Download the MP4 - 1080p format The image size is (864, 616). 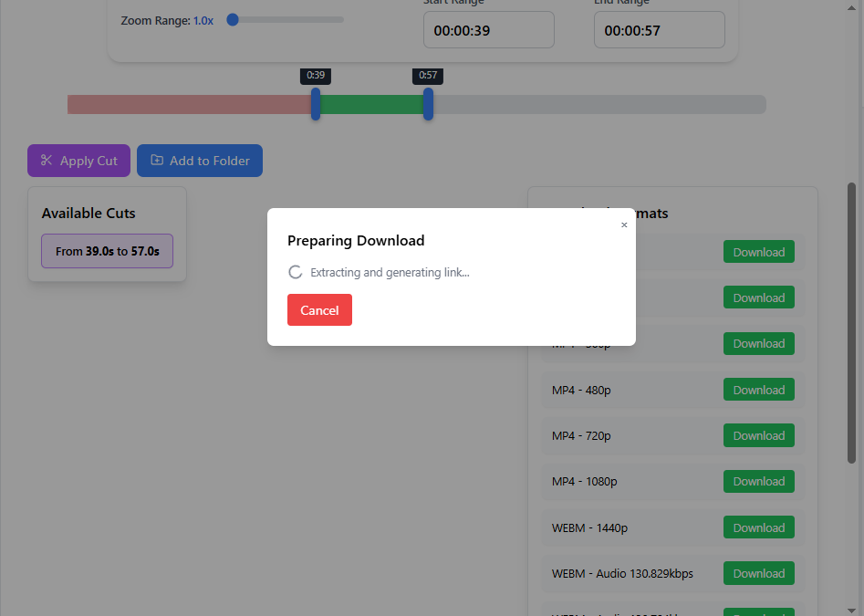click(759, 481)
